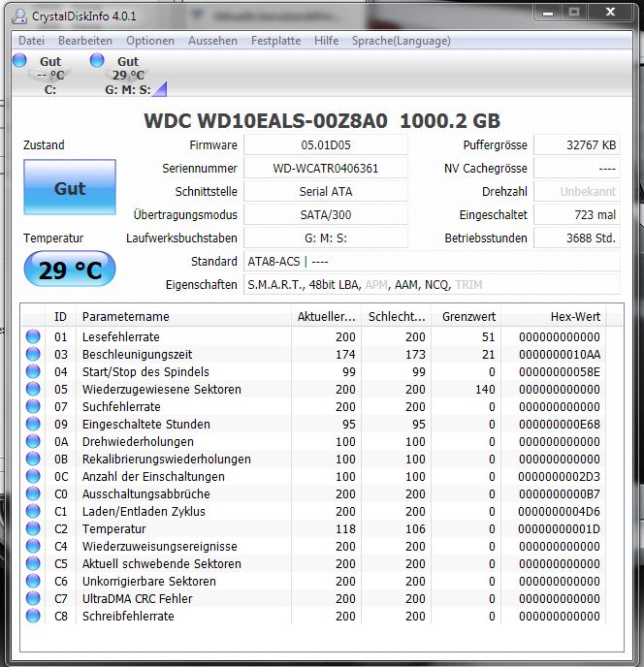
Task: Click status orb of Ausschaltungsabbrüche row
Action: 33,493
